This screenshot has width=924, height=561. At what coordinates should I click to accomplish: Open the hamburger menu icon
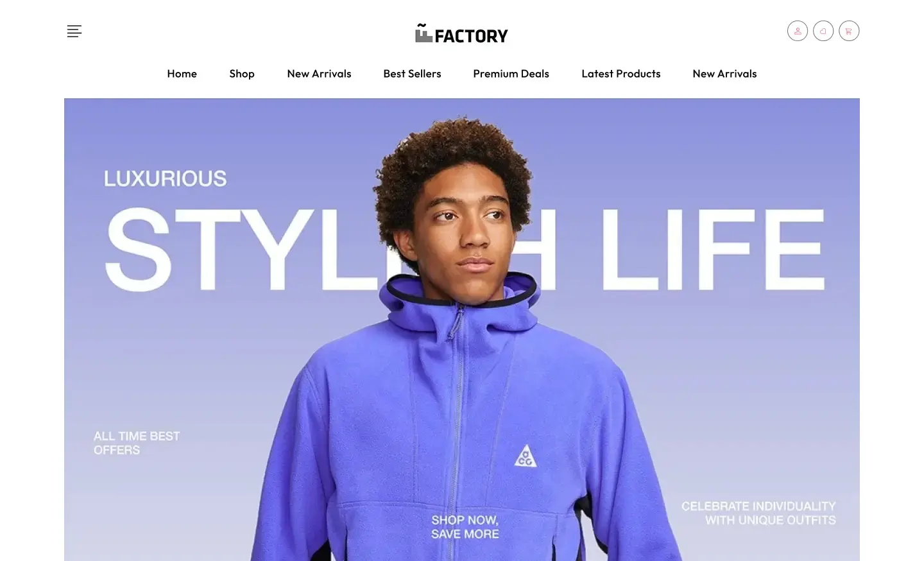point(74,31)
